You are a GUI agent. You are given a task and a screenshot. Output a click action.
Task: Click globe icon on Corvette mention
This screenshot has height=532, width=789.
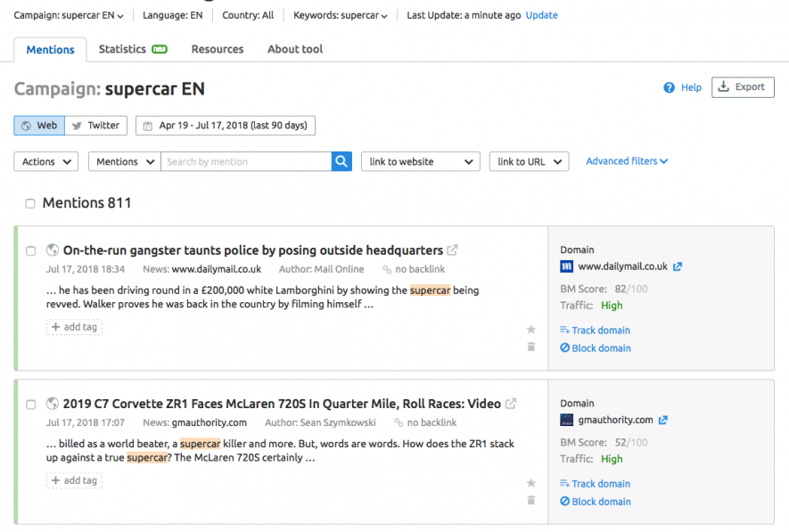(x=53, y=404)
